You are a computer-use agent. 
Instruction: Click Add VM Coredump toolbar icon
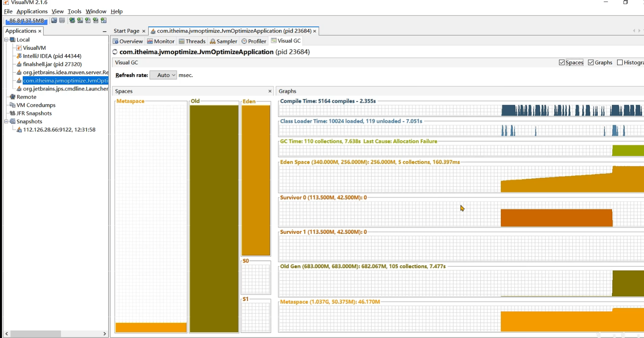tap(88, 20)
